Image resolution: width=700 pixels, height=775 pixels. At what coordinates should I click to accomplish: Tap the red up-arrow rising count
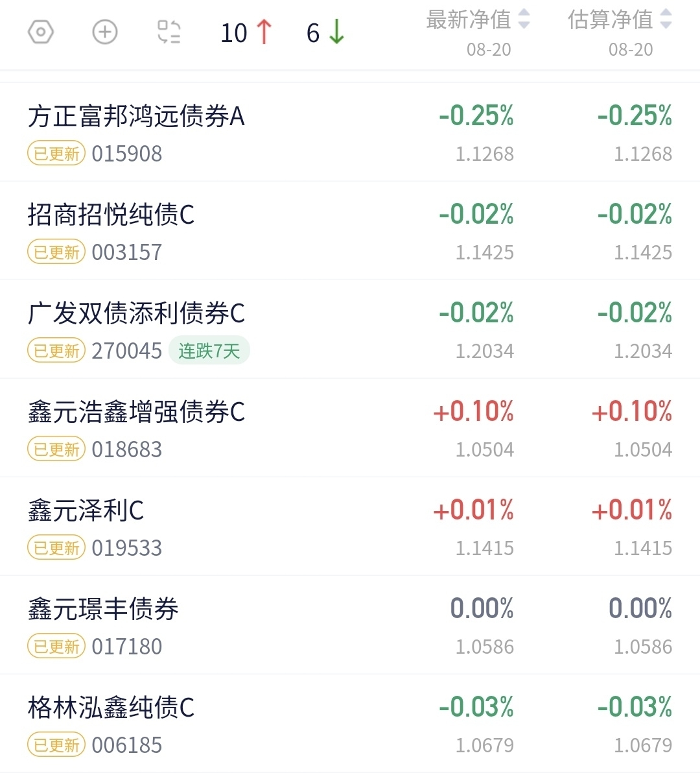[246, 32]
